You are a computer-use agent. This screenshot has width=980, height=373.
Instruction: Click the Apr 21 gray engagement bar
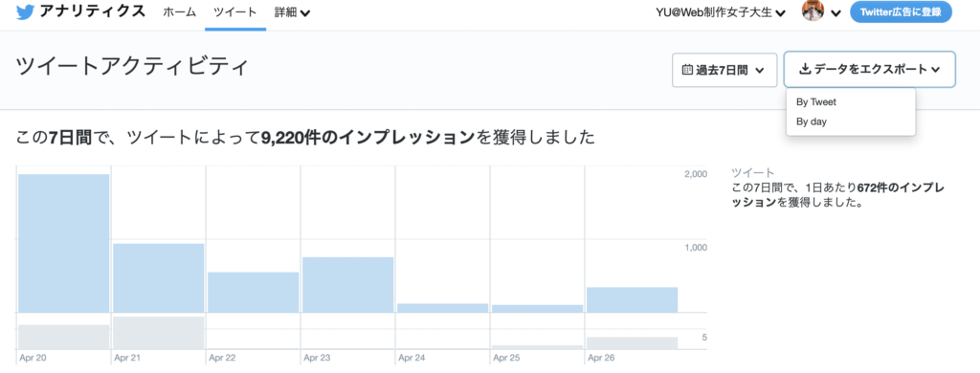(159, 333)
